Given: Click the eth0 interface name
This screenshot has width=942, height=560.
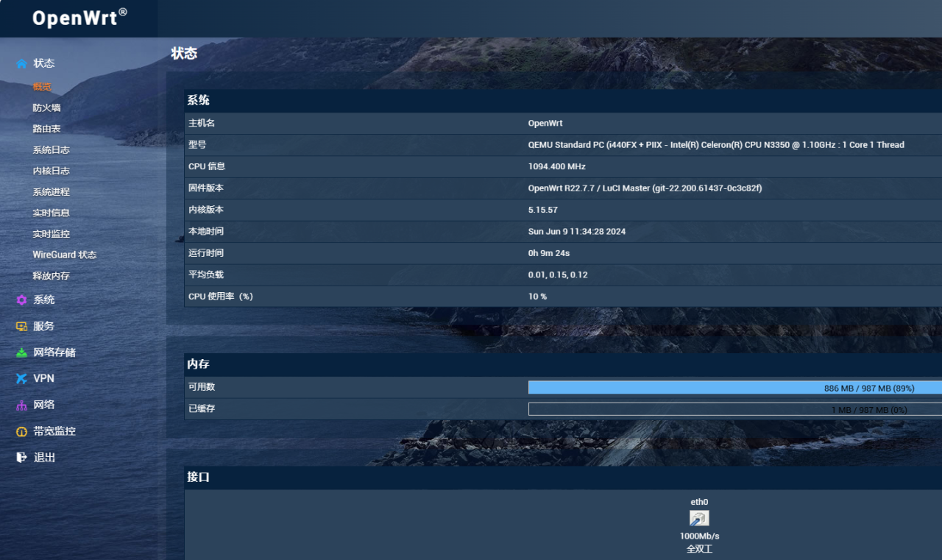Looking at the screenshot, I should [x=699, y=502].
